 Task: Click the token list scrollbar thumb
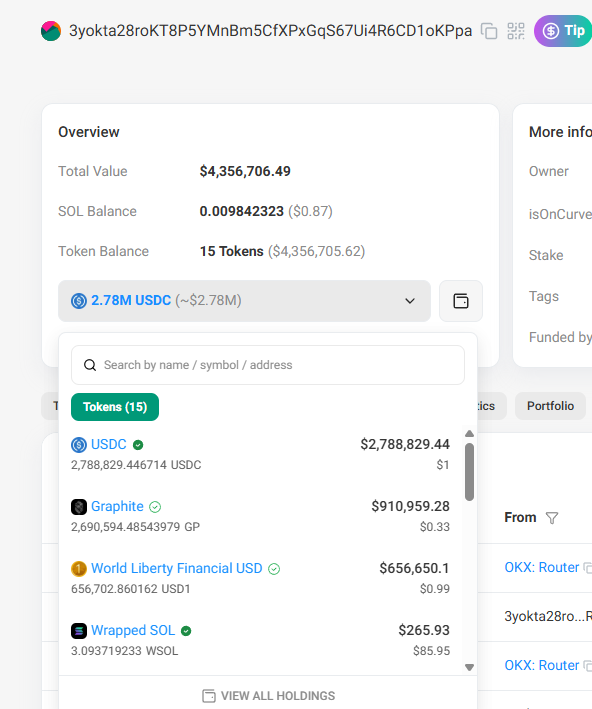(469, 472)
